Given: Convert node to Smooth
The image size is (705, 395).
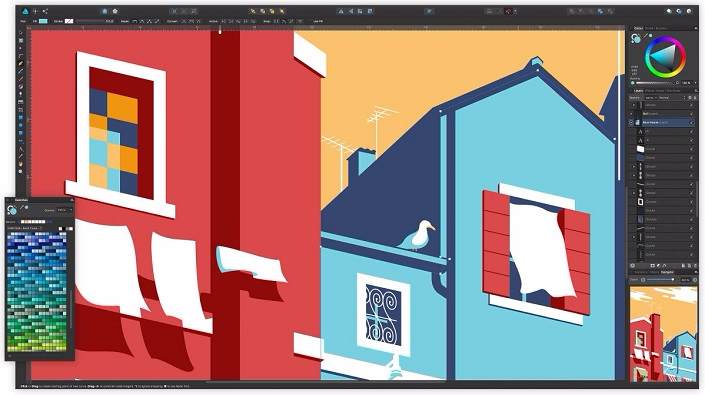Looking at the screenshot, I should click(191, 21).
